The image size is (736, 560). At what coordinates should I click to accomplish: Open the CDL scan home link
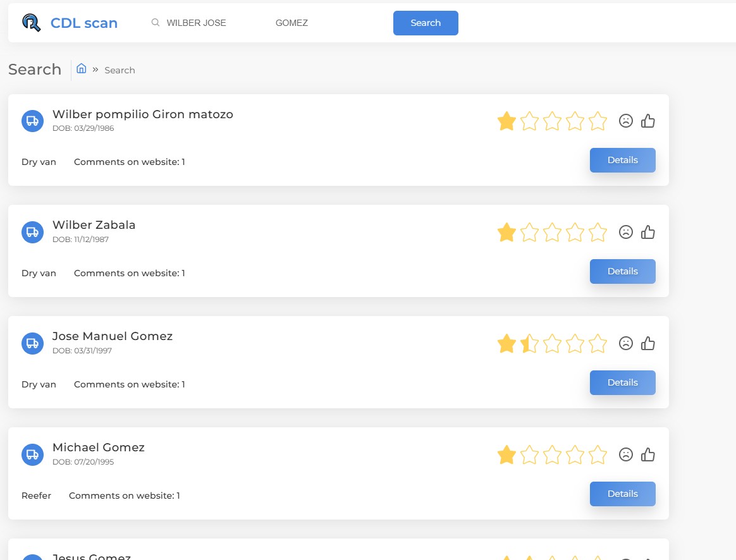pos(84,23)
